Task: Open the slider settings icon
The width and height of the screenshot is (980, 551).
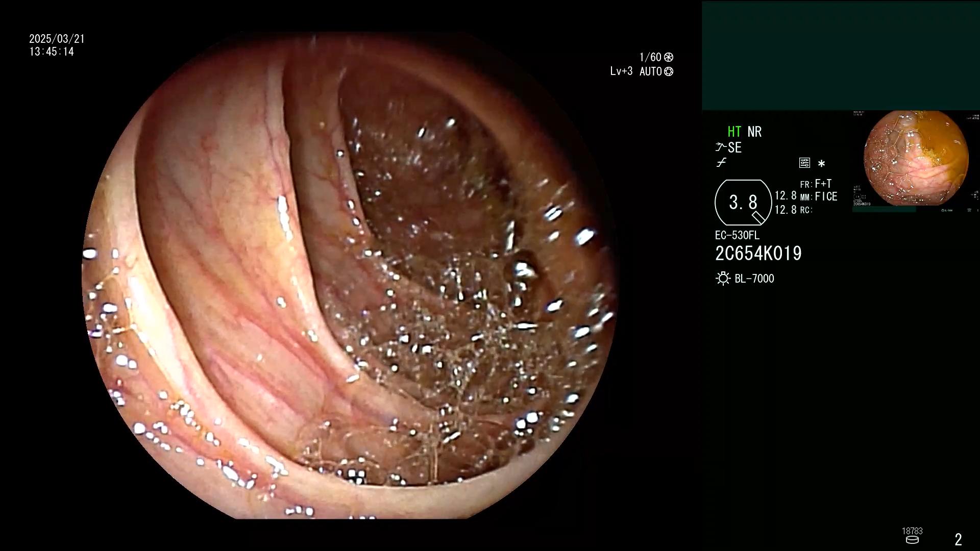Action: [x=804, y=163]
